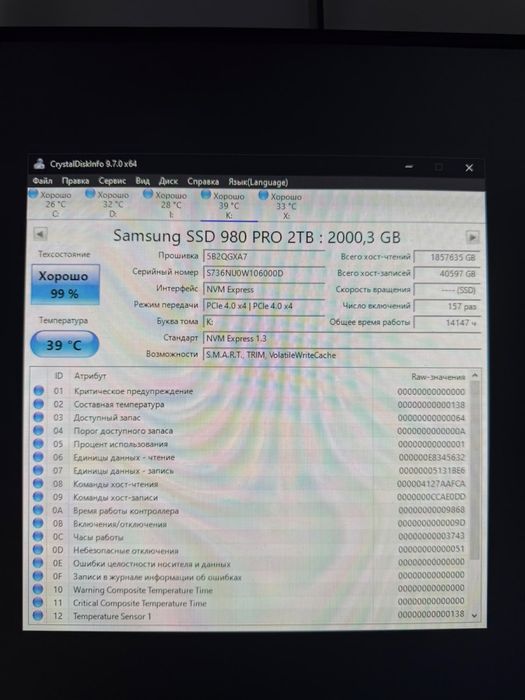Open the Файл menu

42,181
